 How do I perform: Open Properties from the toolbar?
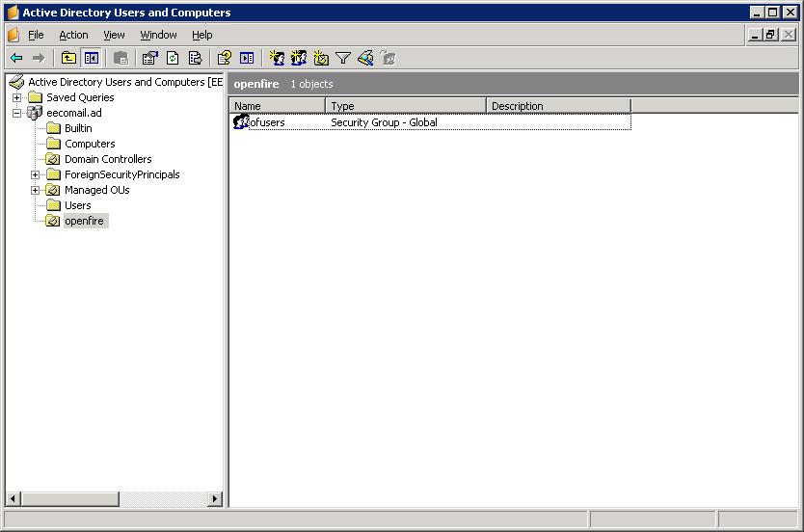(x=149, y=58)
